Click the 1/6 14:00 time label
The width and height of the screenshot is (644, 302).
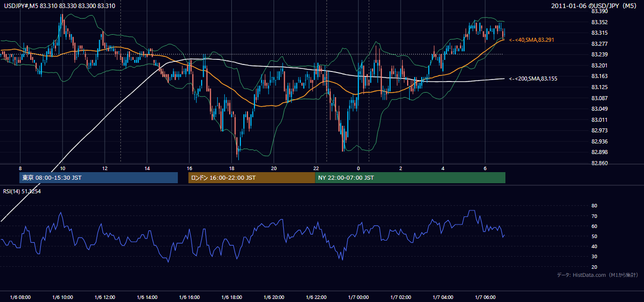coord(147,297)
